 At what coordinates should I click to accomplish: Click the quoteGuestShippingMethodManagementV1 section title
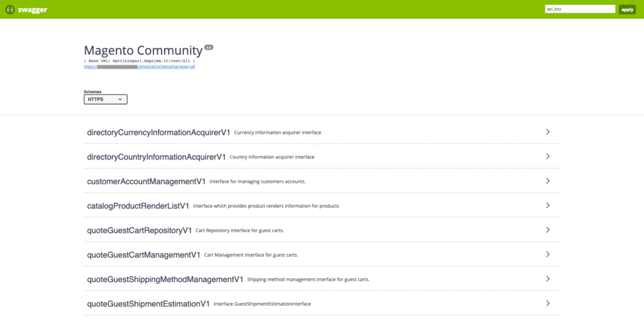coord(165,279)
